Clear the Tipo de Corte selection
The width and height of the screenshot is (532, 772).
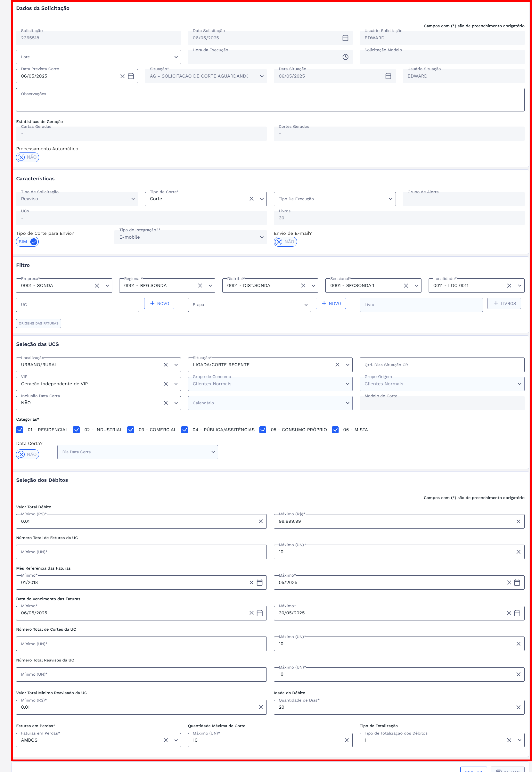pos(252,199)
